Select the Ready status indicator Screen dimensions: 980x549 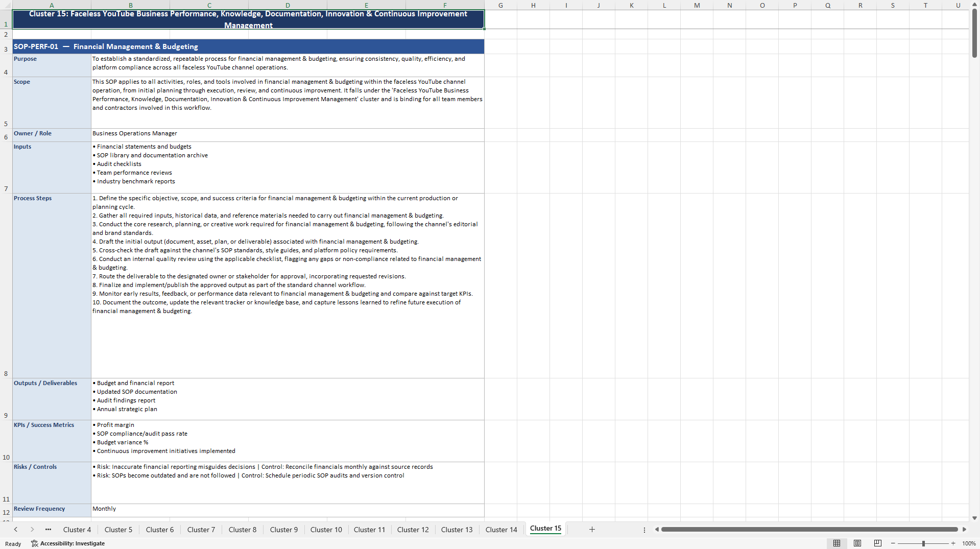(x=13, y=544)
